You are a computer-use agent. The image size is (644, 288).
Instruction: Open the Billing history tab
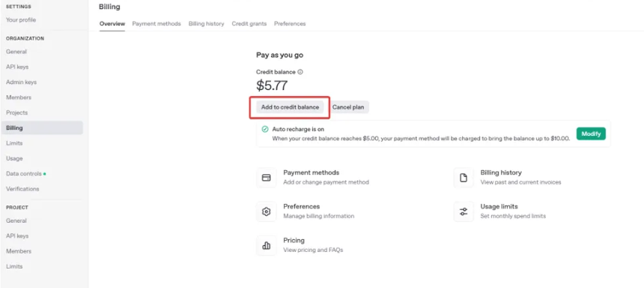pyautogui.click(x=206, y=24)
